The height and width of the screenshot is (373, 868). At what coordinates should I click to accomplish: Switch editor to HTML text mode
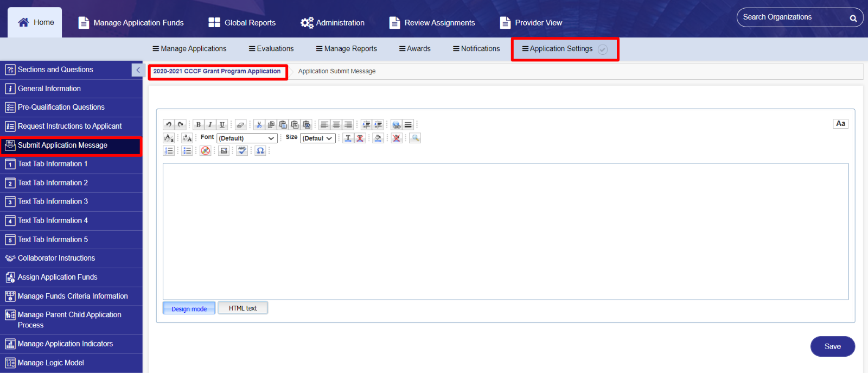(242, 308)
